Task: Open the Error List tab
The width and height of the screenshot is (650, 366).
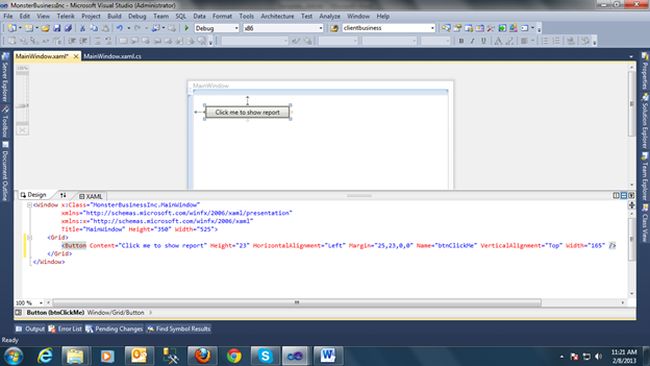Action: (x=65, y=329)
